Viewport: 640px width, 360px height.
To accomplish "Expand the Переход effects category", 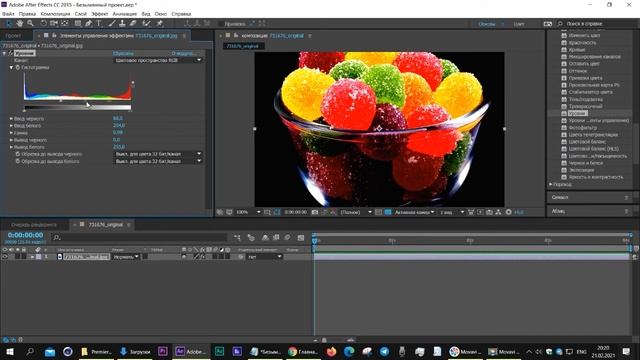I will (x=551, y=184).
